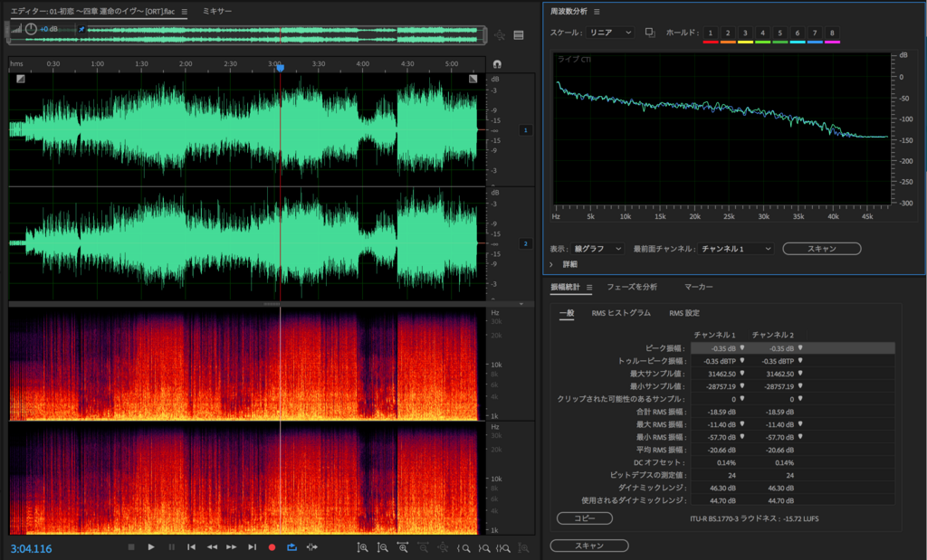Screen dimensions: 927x560
Task: Toggle hold button 3 (yellow)
Action: pyautogui.click(x=745, y=33)
